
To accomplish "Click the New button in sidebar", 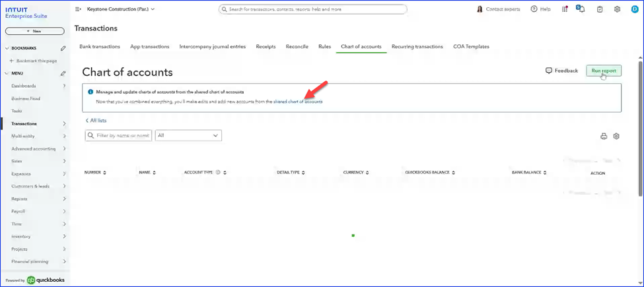I will (34, 31).
